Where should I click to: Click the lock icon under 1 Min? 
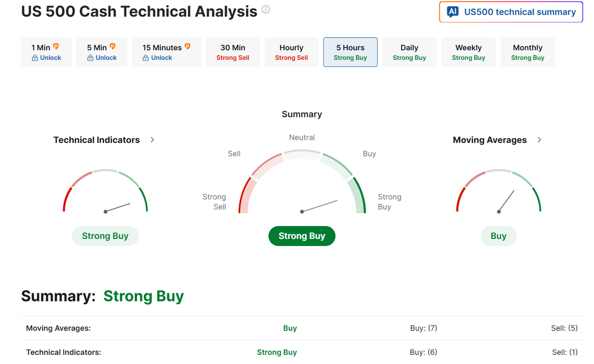(35, 58)
